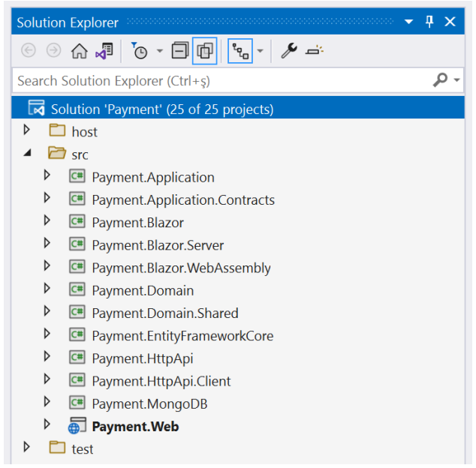This screenshot has height=468, width=476.
Task: Open search options dropdown arrow
Action: (x=457, y=80)
